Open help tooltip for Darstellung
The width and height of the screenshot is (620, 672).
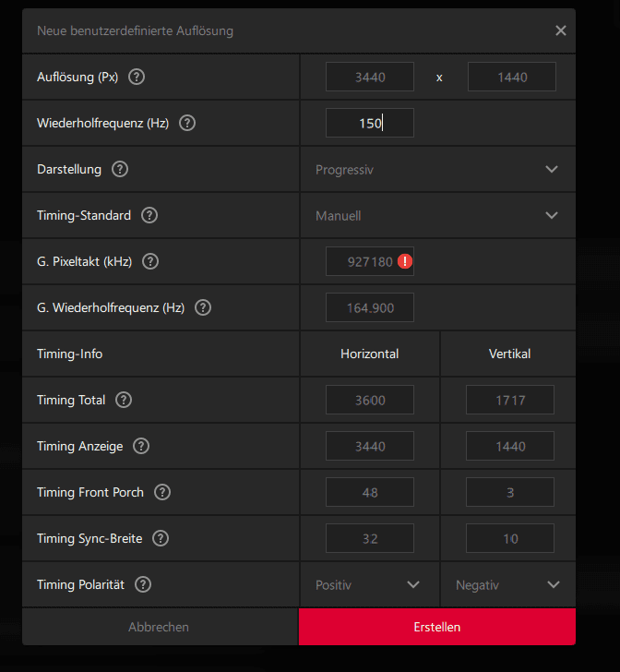click(x=120, y=169)
